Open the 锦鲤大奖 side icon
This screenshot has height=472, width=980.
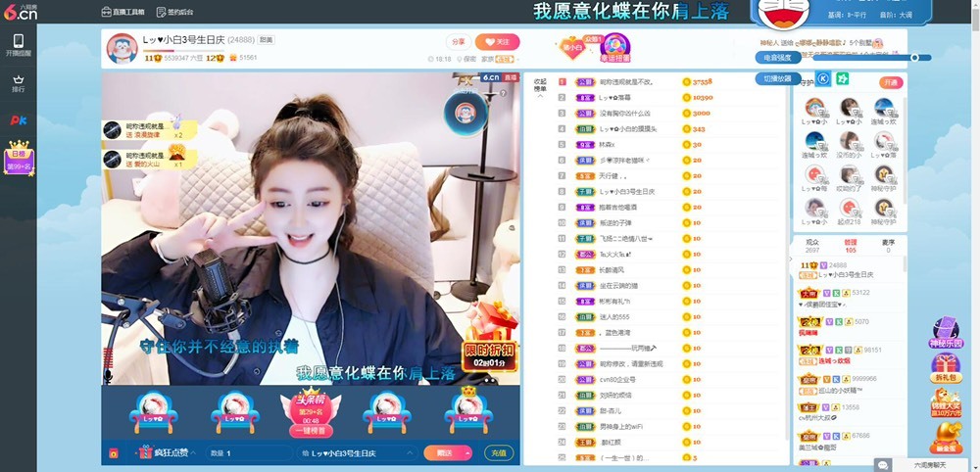946,402
